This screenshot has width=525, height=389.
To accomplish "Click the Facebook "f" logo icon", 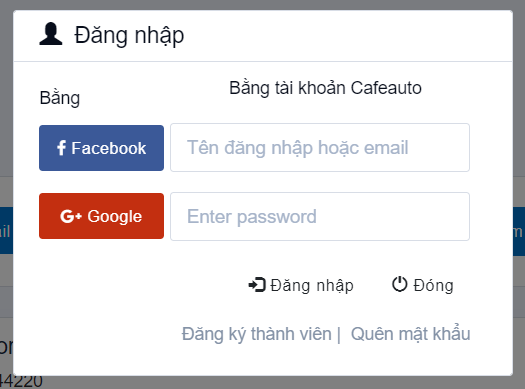I will pos(61,148).
